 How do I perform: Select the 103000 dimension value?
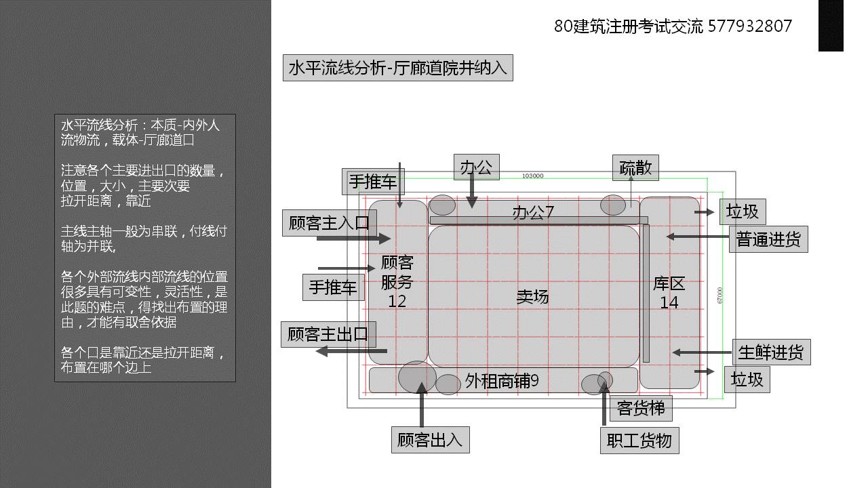532,176
